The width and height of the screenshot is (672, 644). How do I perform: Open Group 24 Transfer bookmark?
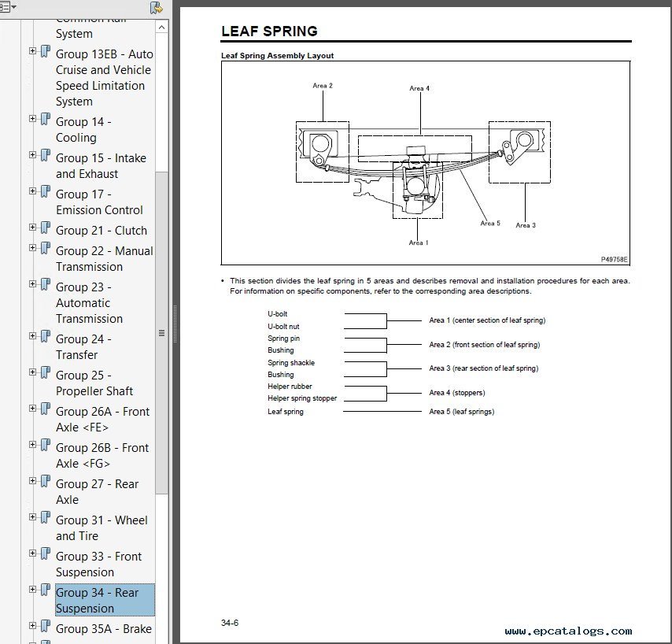tap(83, 347)
